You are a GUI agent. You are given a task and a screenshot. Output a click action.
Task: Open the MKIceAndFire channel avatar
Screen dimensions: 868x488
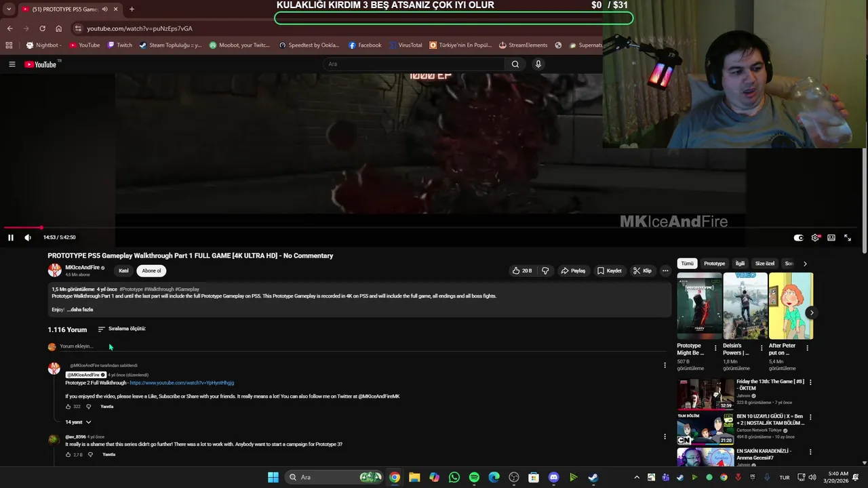pyautogui.click(x=54, y=270)
